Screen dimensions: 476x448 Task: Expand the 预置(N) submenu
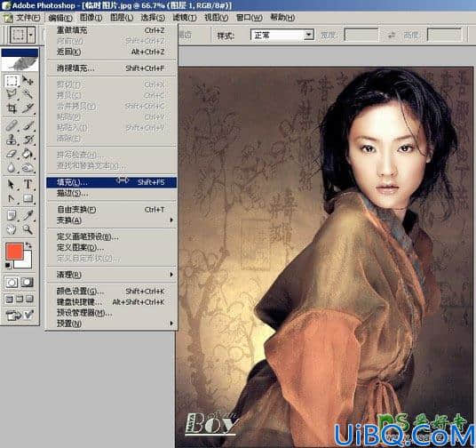point(111,324)
